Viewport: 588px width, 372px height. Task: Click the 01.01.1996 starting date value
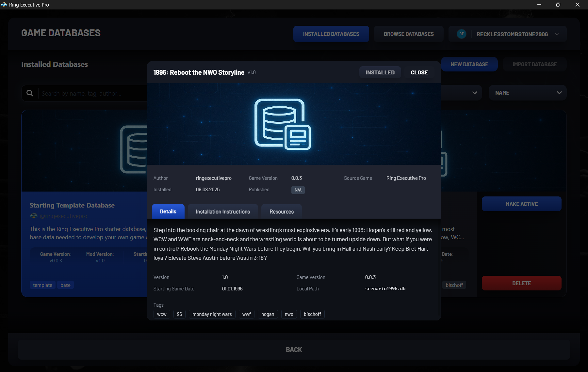[232, 289]
